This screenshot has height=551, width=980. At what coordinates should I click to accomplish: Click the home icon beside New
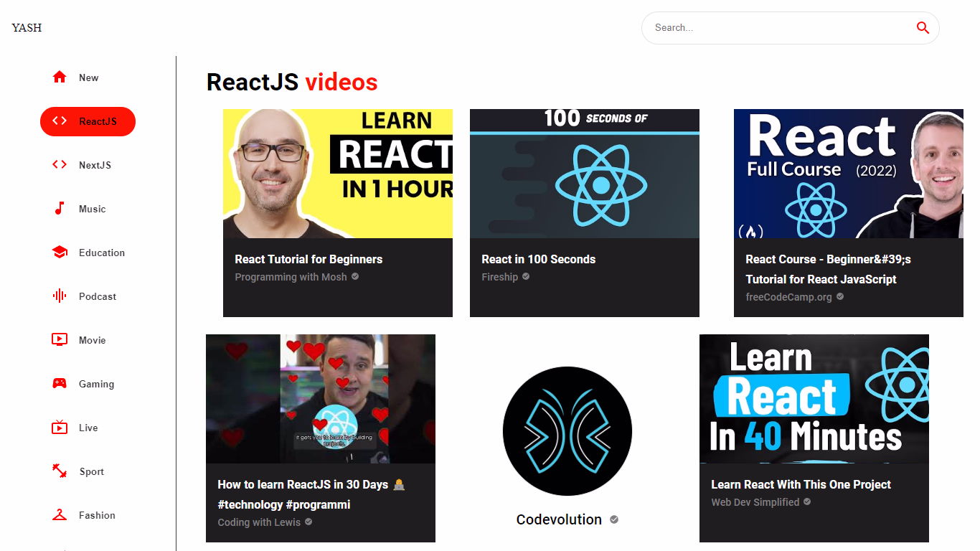pyautogui.click(x=60, y=77)
